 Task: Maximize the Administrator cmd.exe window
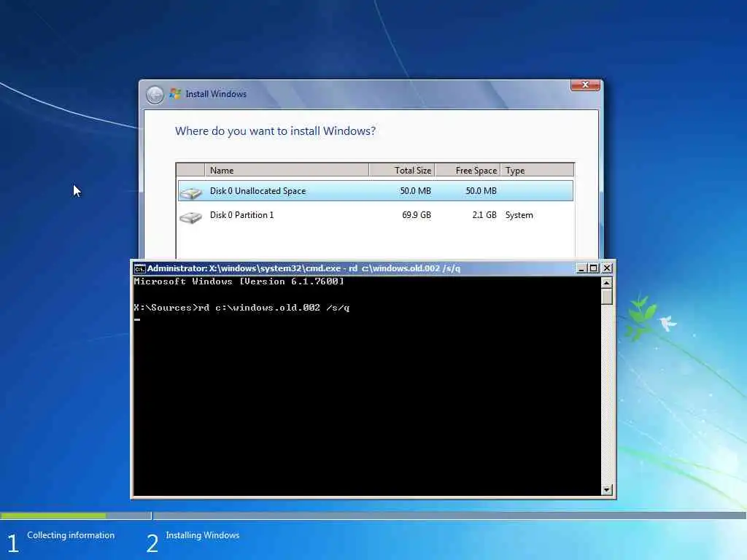(594, 268)
